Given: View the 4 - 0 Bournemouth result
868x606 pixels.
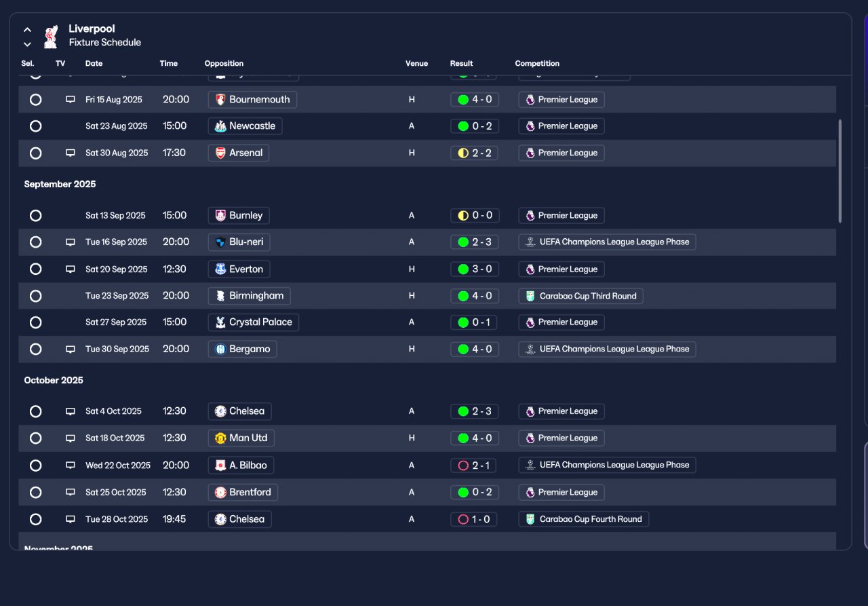Looking at the screenshot, I should (474, 100).
